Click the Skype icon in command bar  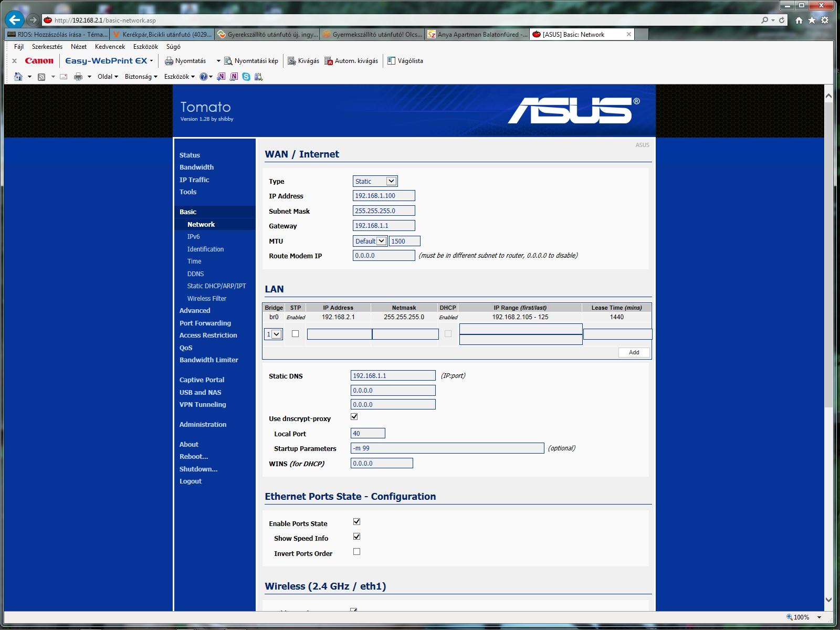246,77
